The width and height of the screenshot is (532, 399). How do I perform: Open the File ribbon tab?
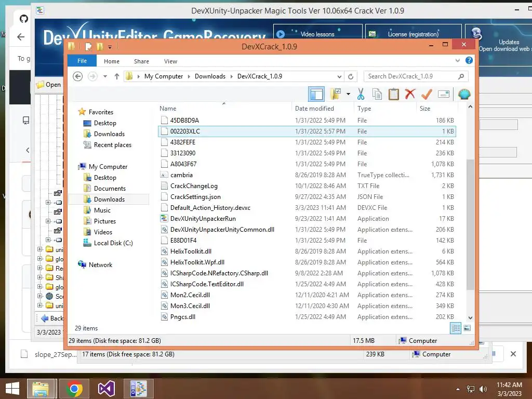pos(82,61)
